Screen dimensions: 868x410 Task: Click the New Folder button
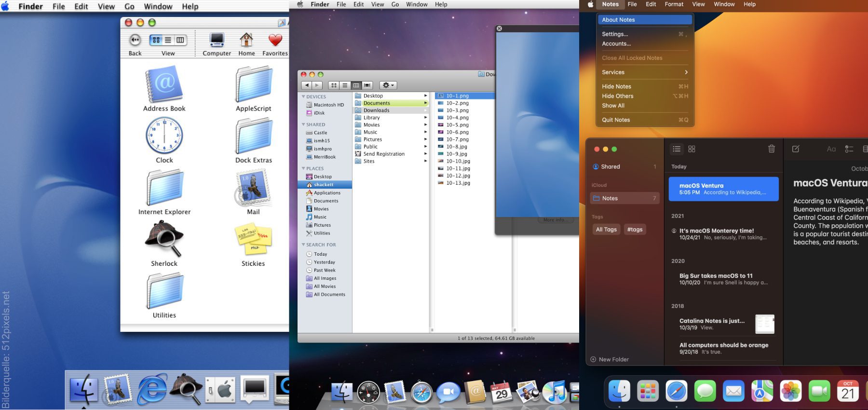pyautogui.click(x=610, y=359)
